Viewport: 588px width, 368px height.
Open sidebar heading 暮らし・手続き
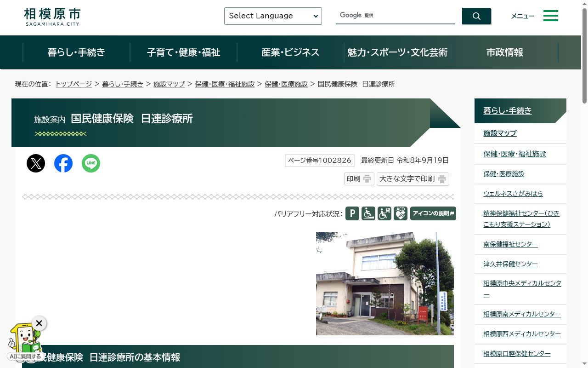507,111
